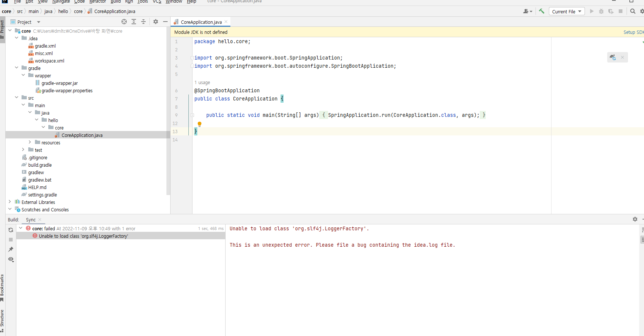Click the Stop icon in Build panel
Screen dimensions: 644x336
tap(11, 240)
